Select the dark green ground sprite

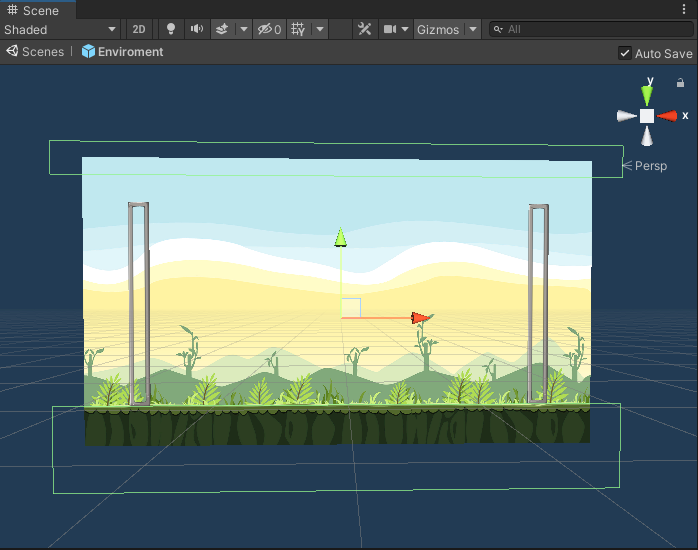[x=337, y=426]
